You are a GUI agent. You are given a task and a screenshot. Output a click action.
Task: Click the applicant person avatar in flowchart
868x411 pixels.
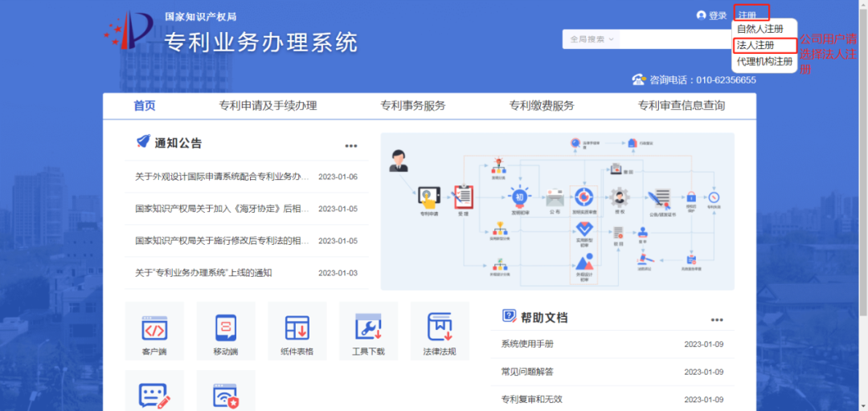(399, 161)
